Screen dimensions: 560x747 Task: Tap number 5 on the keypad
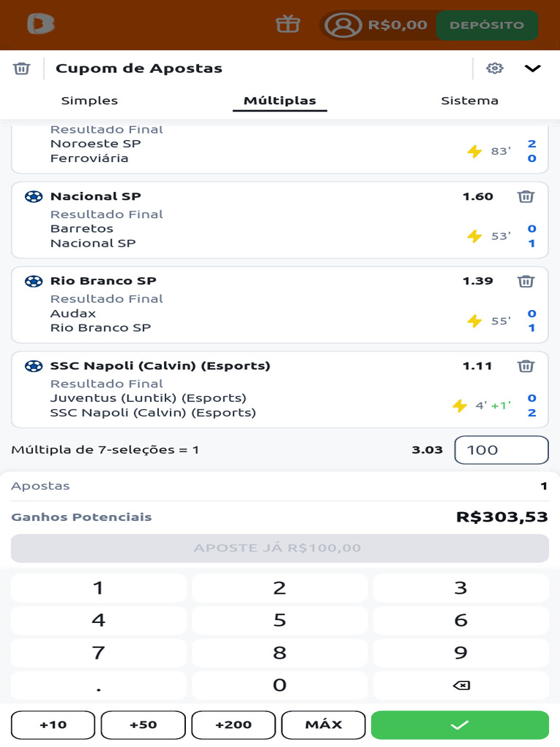(279, 620)
